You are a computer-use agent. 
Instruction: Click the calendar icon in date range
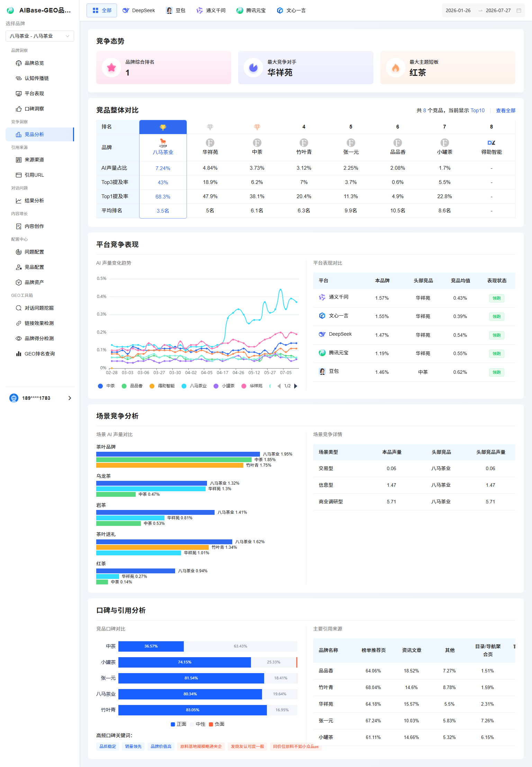tap(519, 10)
